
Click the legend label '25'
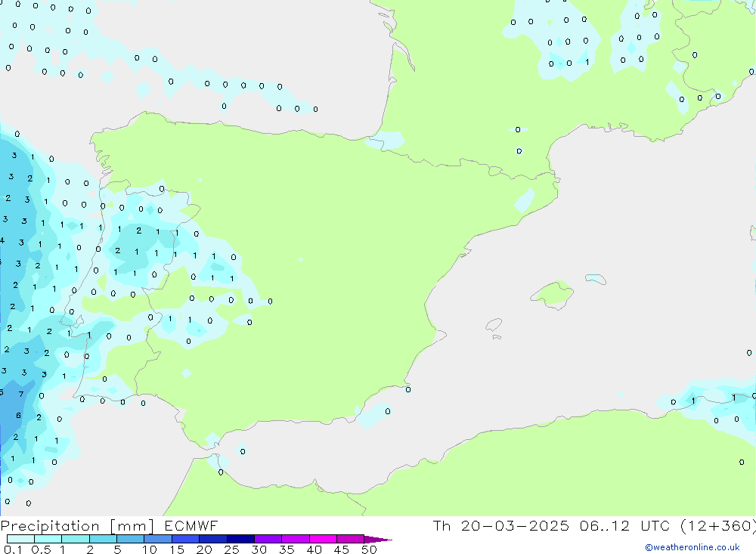click(x=231, y=549)
